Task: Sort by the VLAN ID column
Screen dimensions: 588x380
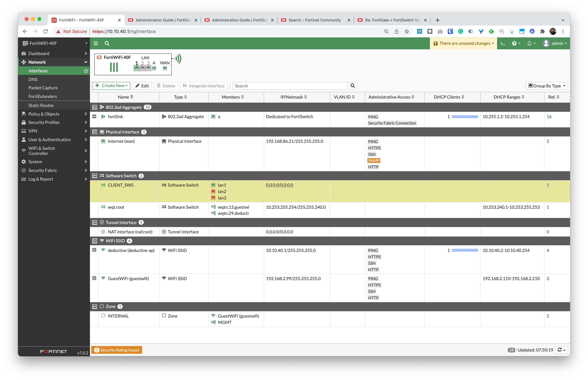Action: point(344,97)
